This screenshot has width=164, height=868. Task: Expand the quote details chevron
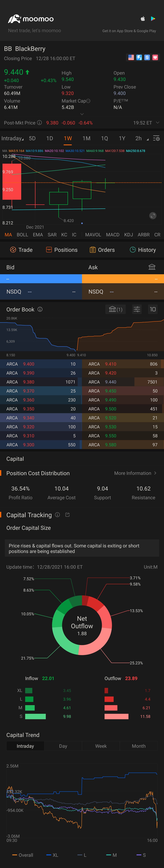point(82,114)
